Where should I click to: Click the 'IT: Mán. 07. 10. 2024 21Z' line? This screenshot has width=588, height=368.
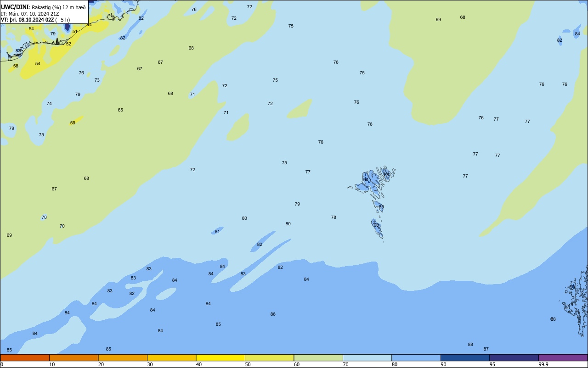point(30,14)
